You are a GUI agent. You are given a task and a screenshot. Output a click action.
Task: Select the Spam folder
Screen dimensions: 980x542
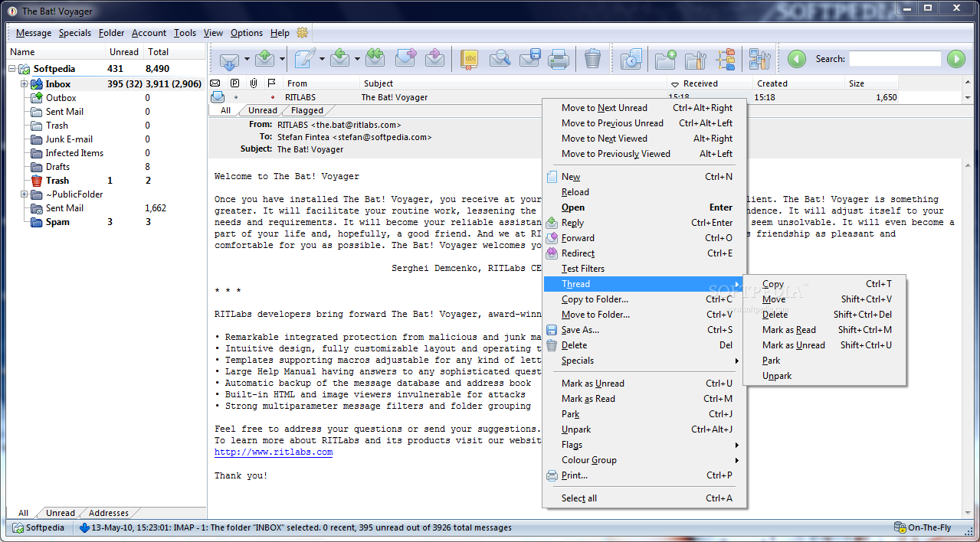pos(57,222)
